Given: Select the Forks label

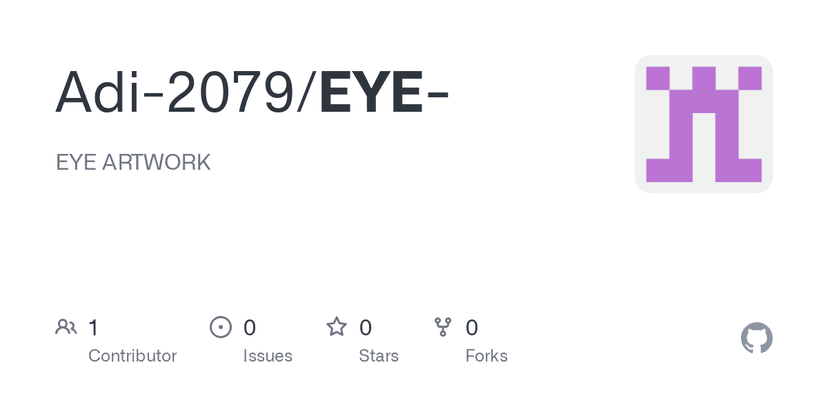Looking at the screenshot, I should tap(487, 356).
